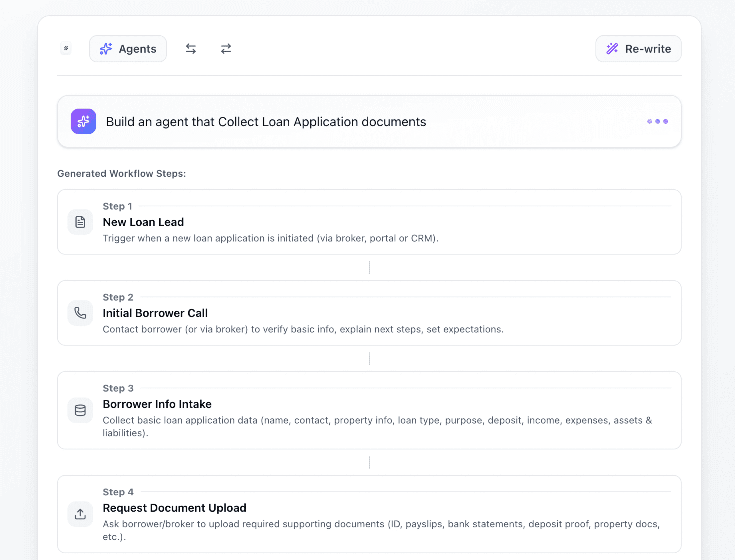The image size is (735, 560).
Task: Select the New Loan Lead step title
Action: click(x=143, y=222)
